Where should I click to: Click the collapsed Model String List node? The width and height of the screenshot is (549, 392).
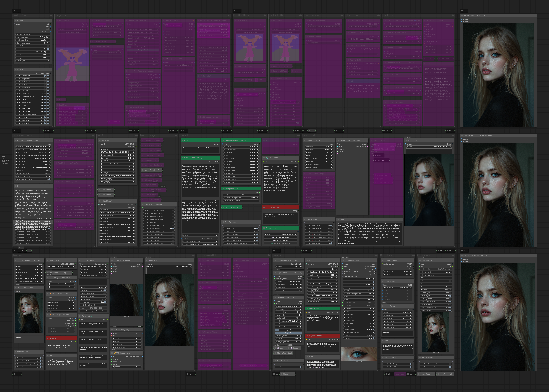coord(426,374)
